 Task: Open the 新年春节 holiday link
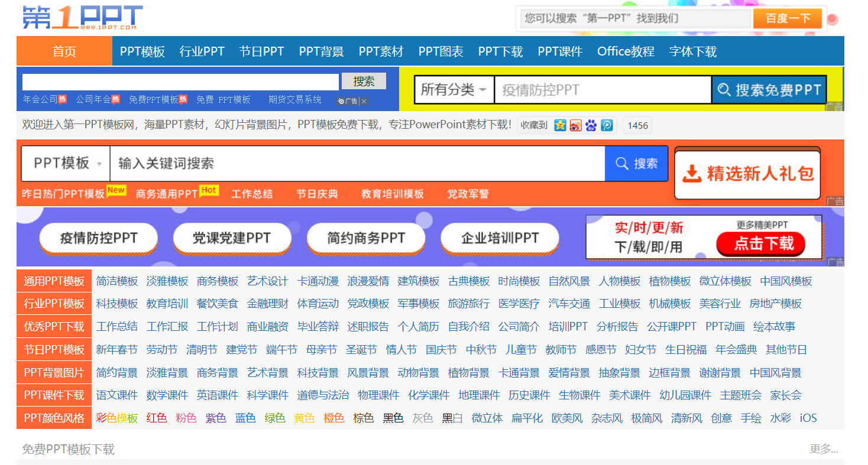[117, 350]
